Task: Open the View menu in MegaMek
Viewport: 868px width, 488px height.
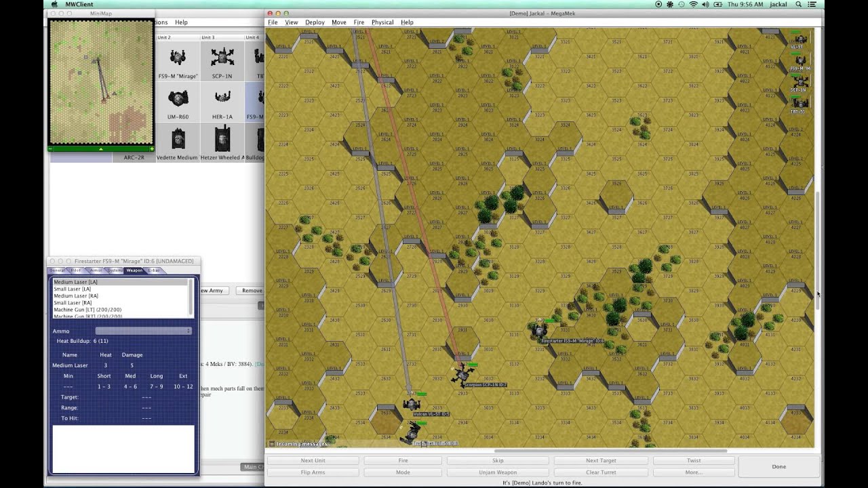Action: click(292, 22)
